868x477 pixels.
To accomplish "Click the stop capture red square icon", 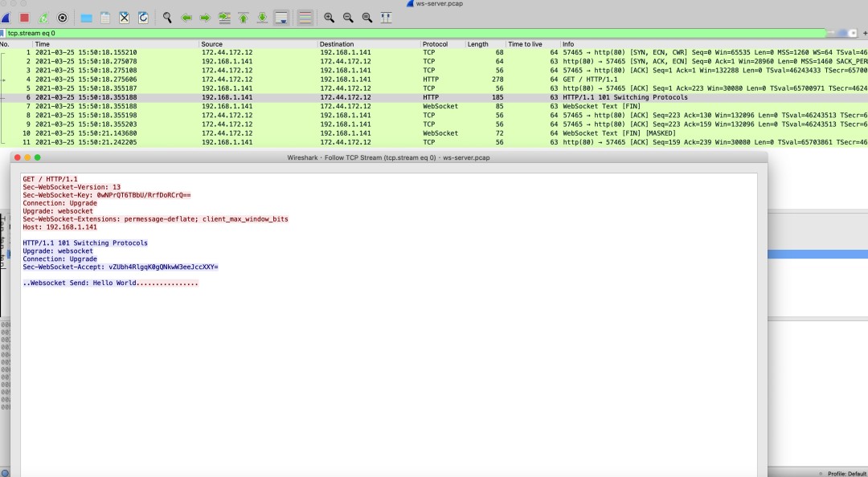I will coord(24,17).
